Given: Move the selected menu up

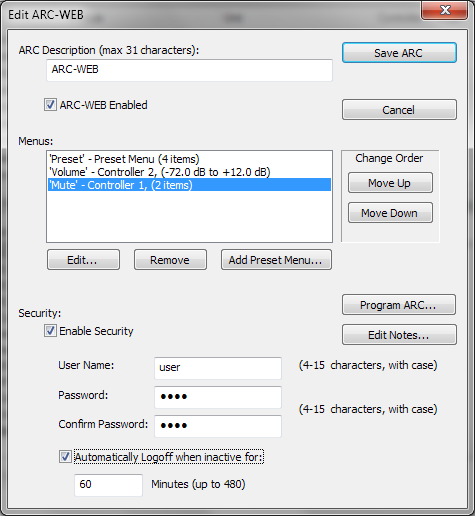Looking at the screenshot, I should coord(390,183).
